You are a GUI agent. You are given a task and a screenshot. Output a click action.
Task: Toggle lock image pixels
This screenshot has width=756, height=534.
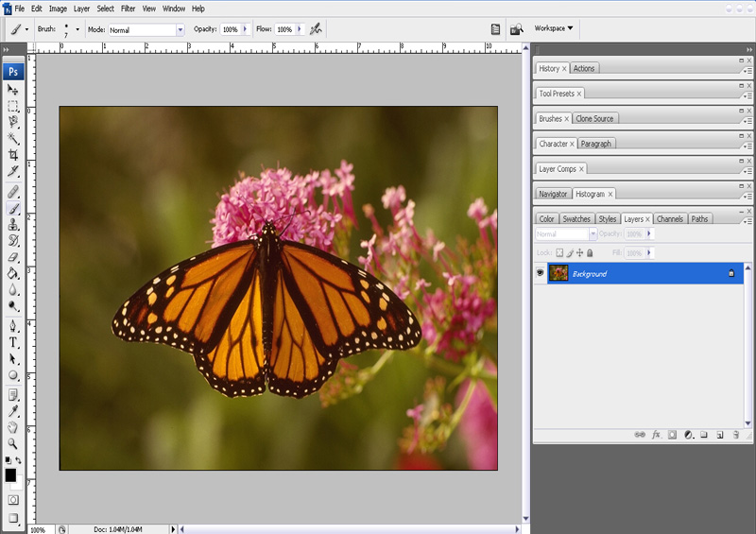click(570, 252)
